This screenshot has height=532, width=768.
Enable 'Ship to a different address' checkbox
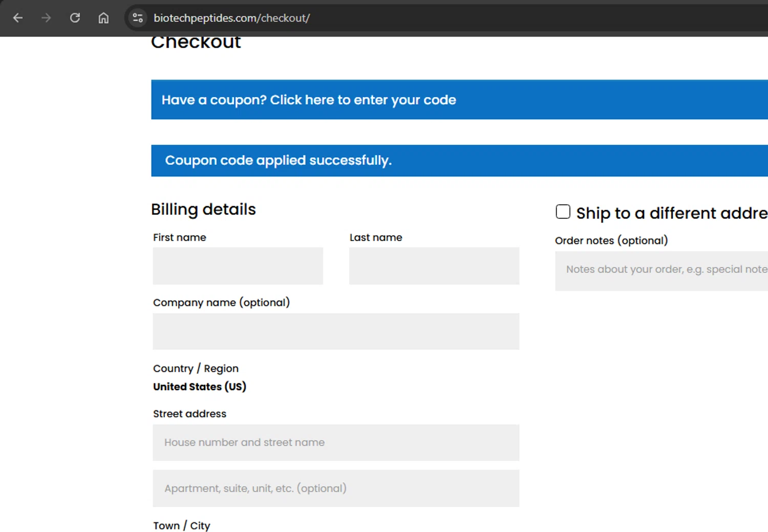pos(563,212)
